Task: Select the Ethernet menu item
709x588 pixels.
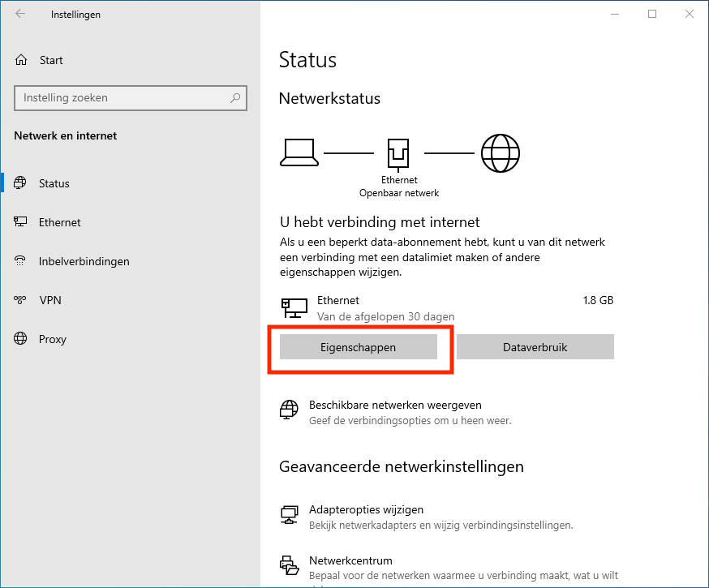Action: tap(60, 222)
